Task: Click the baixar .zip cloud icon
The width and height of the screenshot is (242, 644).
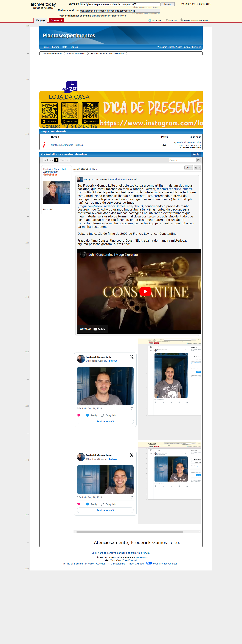Action: pyautogui.click(x=166, y=20)
